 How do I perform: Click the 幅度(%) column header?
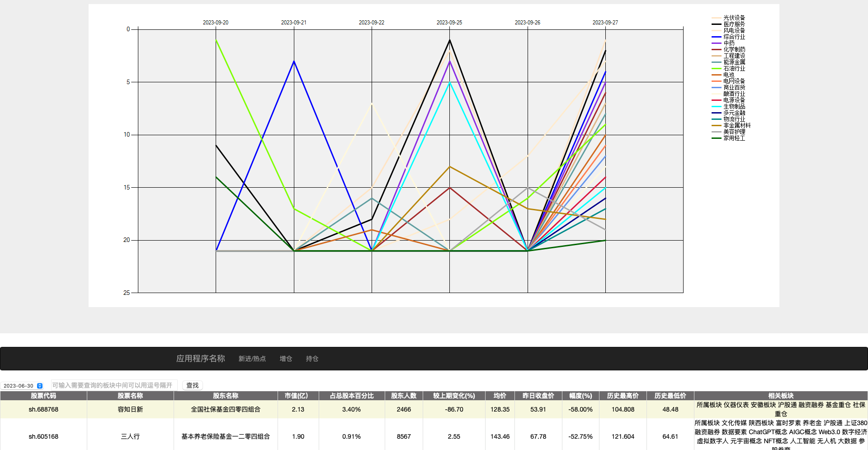pos(580,396)
